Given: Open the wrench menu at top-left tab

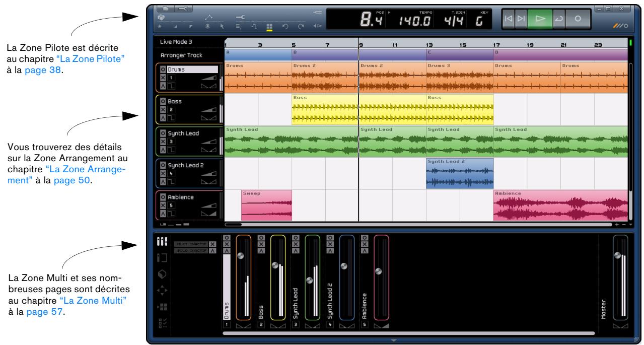Looking at the screenshot, I should [184, 9].
